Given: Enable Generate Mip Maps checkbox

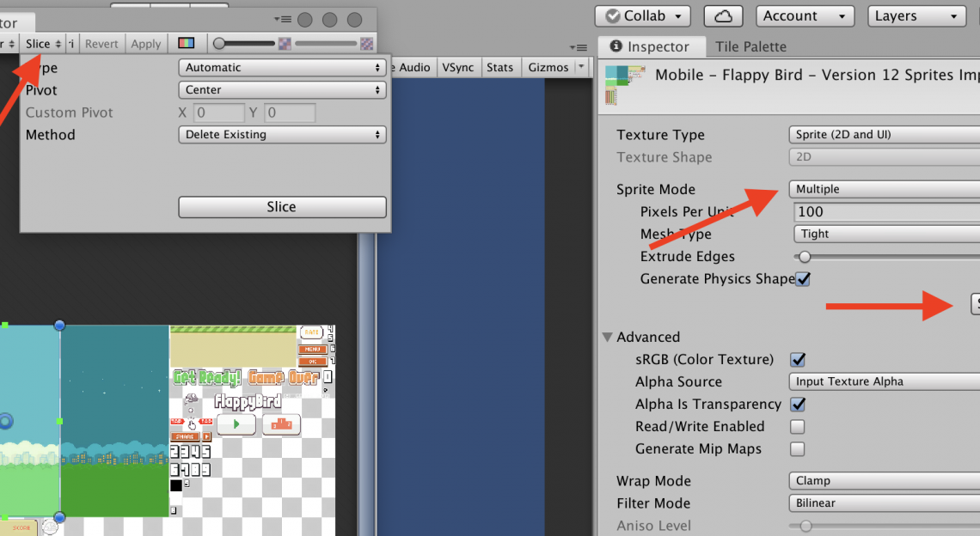Looking at the screenshot, I should (x=798, y=449).
